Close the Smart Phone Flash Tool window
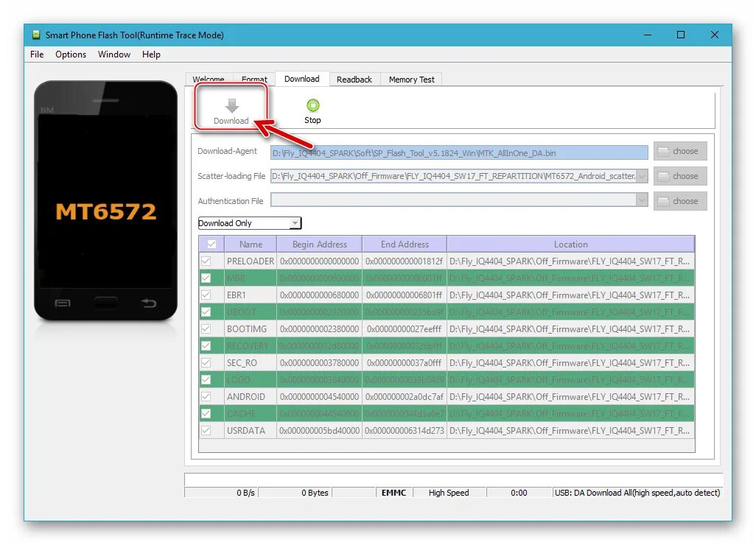 715,35
